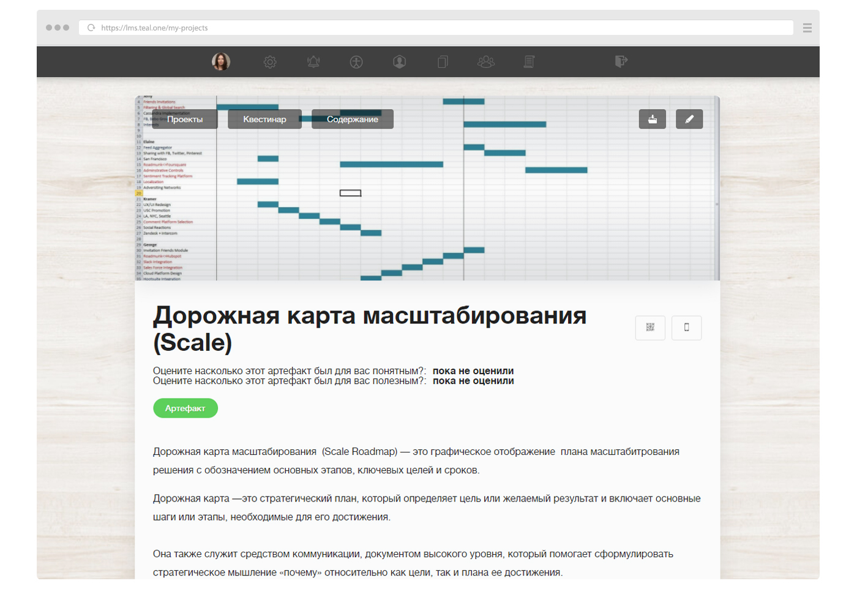
Task: Click paragraph starting "Дорожная карта масштабирования (Scale Roadmap)"
Action: click(x=416, y=461)
